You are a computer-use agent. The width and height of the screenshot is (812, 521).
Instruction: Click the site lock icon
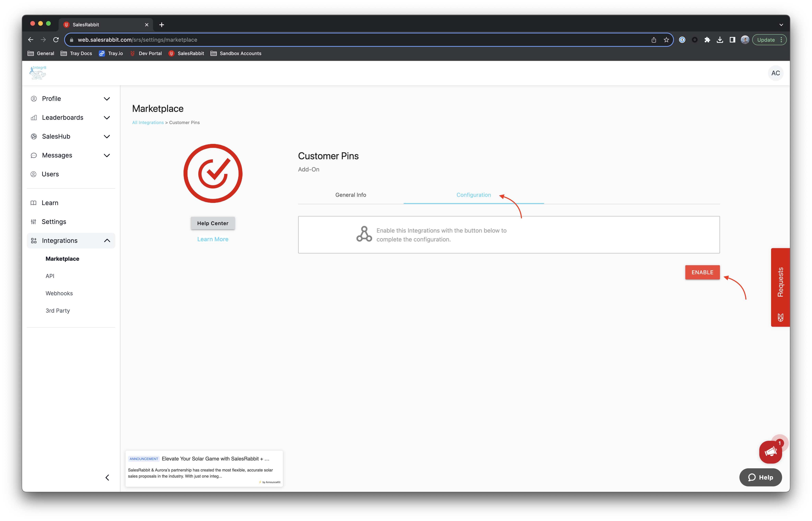click(71, 40)
